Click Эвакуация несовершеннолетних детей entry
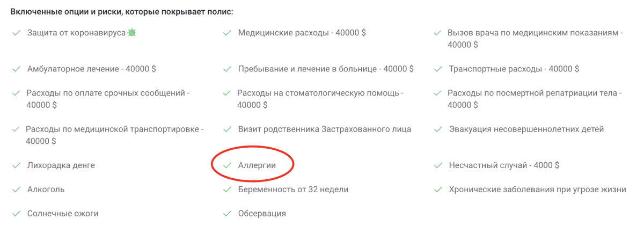The width and height of the screenshot is (644, 233). pos(526,129)
